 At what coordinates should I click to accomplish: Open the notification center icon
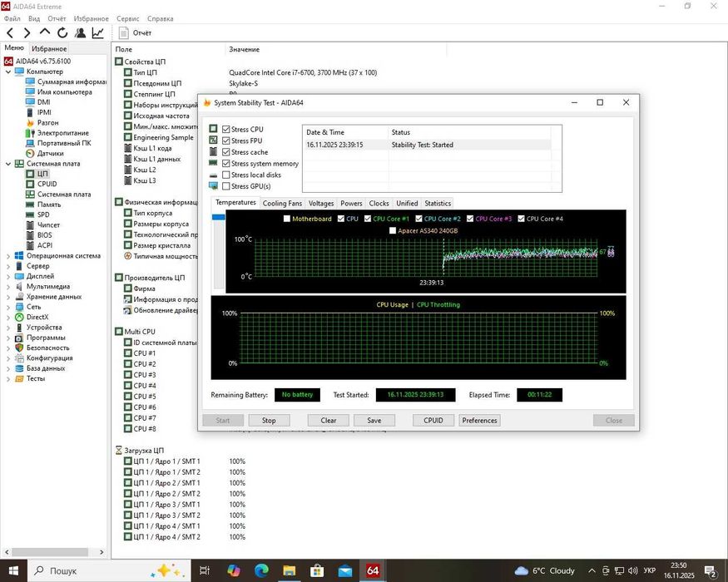(711, 571)
